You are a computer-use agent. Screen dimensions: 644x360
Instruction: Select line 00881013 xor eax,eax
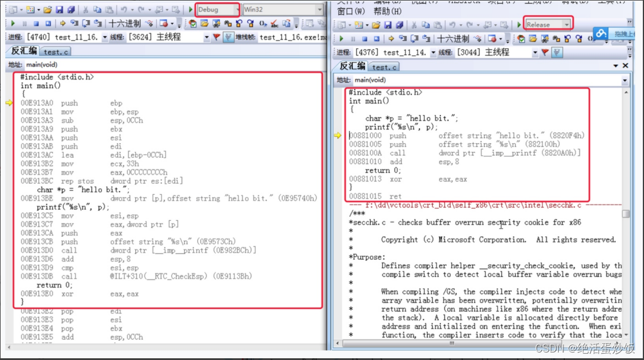[x=408, y=179]
